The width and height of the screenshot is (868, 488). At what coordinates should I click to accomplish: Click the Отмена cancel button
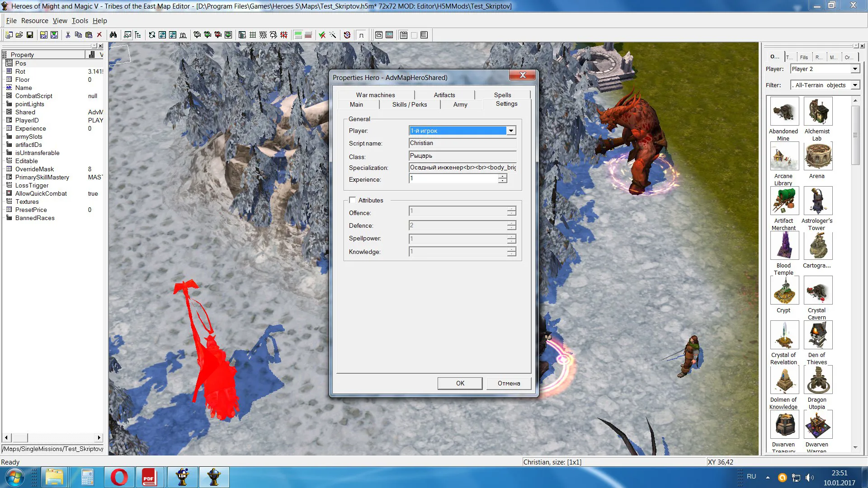(x=509, y=383)
